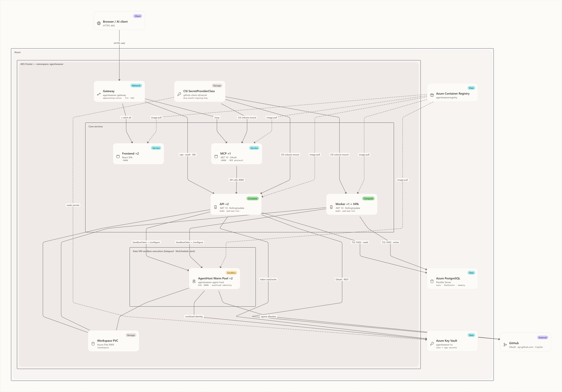Select the 'MCP ×1' title
562x392 pixels.
pyautogui.click(x=225, y=154)
